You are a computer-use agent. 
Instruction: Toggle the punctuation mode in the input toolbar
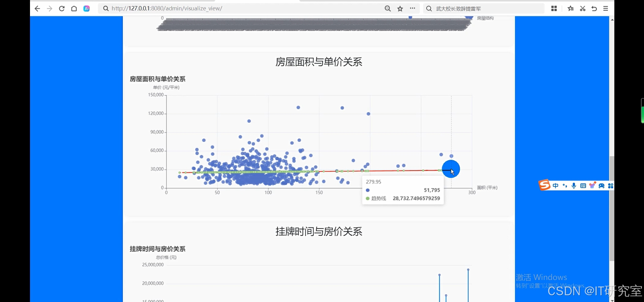(x=564, y=186)
